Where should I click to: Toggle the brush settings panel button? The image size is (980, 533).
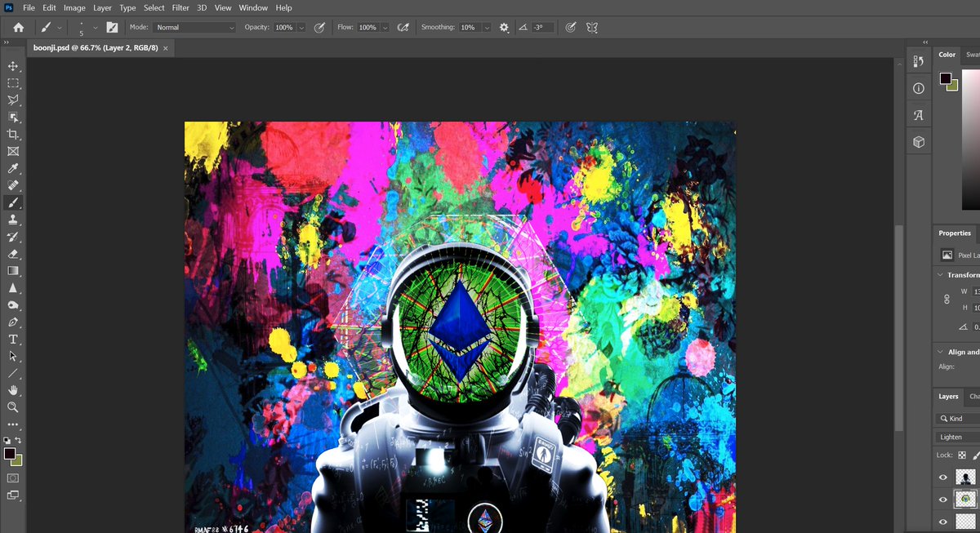112,27
